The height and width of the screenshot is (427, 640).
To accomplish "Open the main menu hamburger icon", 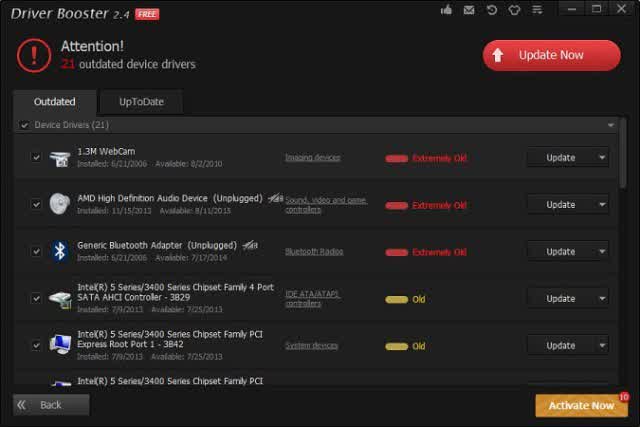I will point(537,10).
